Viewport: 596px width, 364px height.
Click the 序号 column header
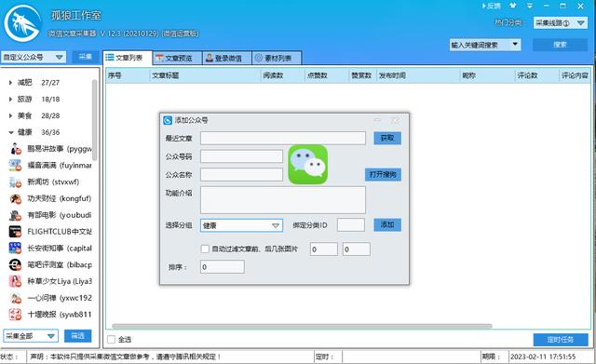[x=128, y=75]
